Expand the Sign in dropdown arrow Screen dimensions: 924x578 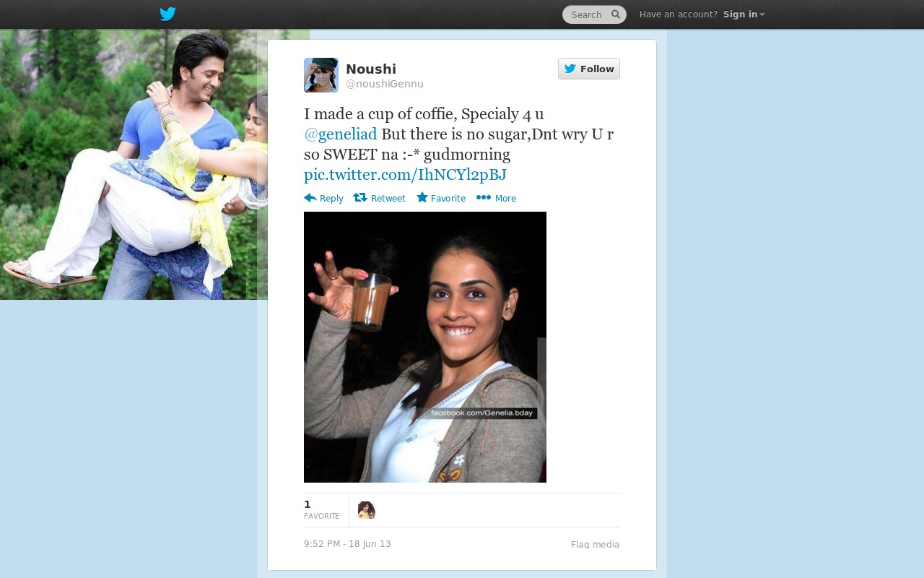tap(762, 14)
